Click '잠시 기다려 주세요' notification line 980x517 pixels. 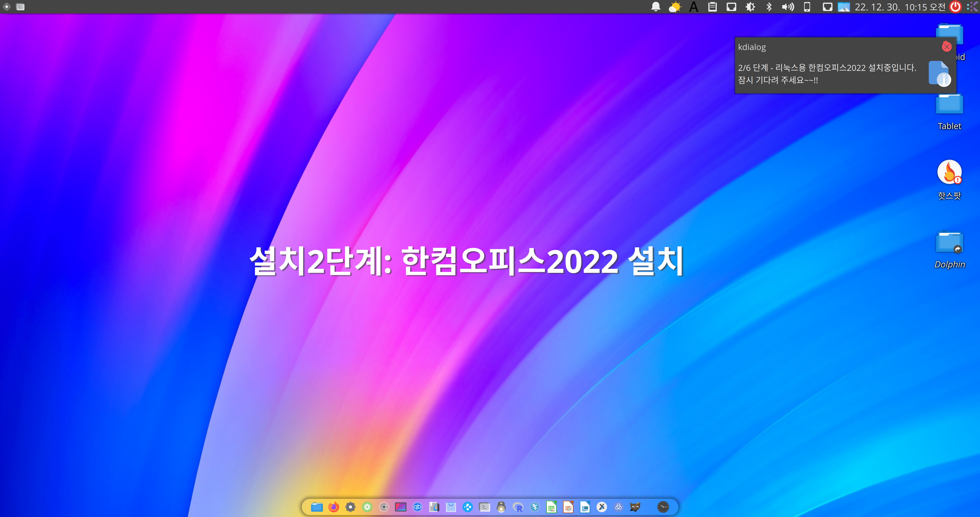pyautogui.click(x=778, y=80)
